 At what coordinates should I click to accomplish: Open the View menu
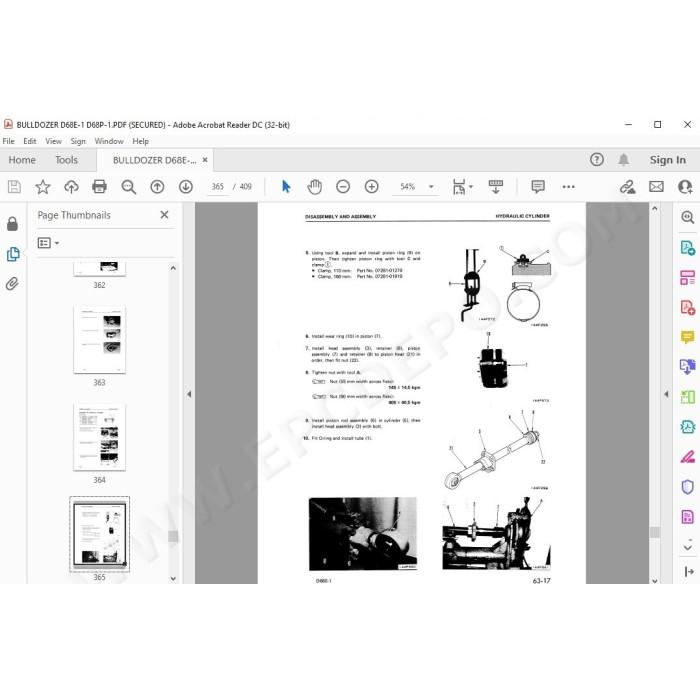tap(54, 141)
